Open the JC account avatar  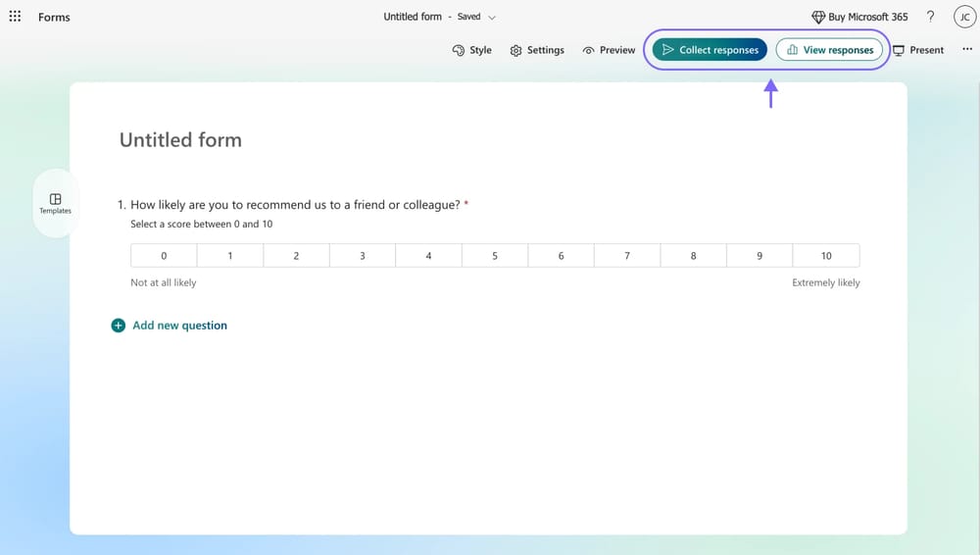963,17
